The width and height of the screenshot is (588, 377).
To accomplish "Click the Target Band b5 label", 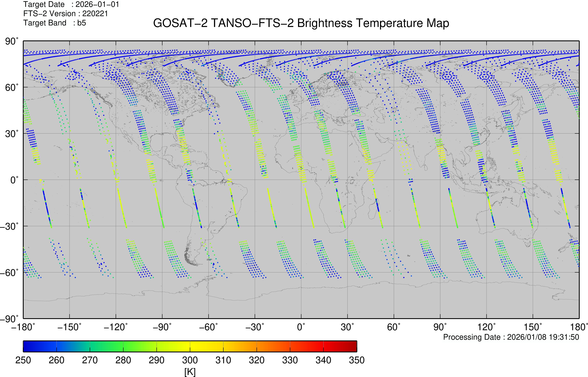I will tap(55, 23).
